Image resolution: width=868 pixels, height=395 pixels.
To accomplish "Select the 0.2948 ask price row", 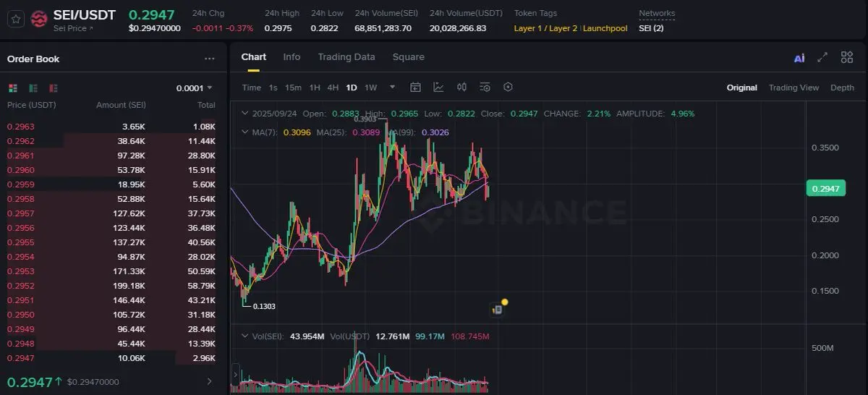I will pyautogui.click(x=111, y=344).
